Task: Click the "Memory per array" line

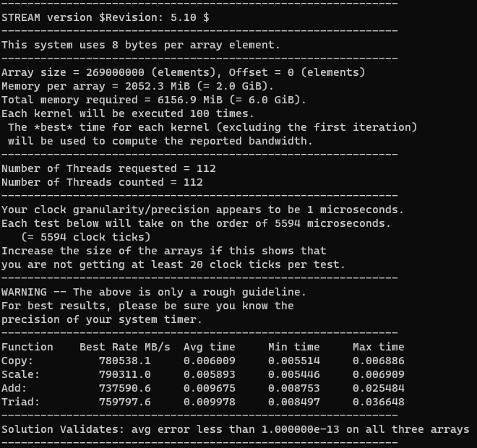Action: click(x=137, y=86)
